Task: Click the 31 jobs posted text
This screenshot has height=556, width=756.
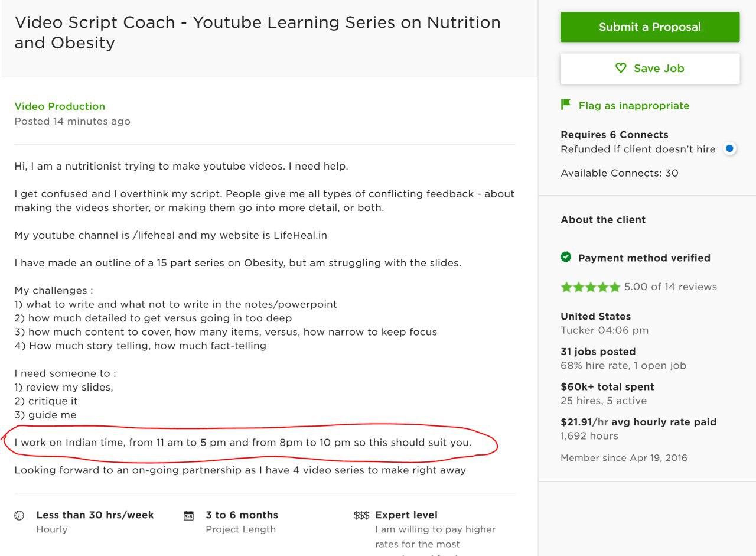Action: (x=598, y=352)
